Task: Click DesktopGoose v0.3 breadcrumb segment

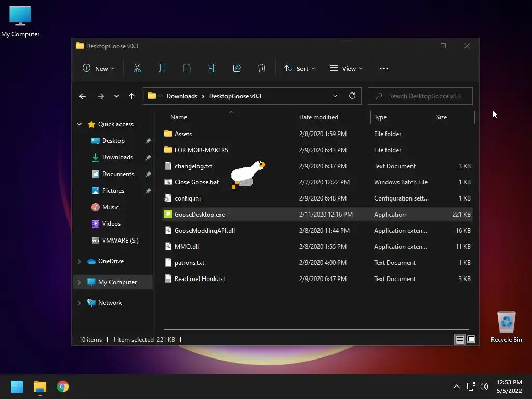Action: pos(235,96)
